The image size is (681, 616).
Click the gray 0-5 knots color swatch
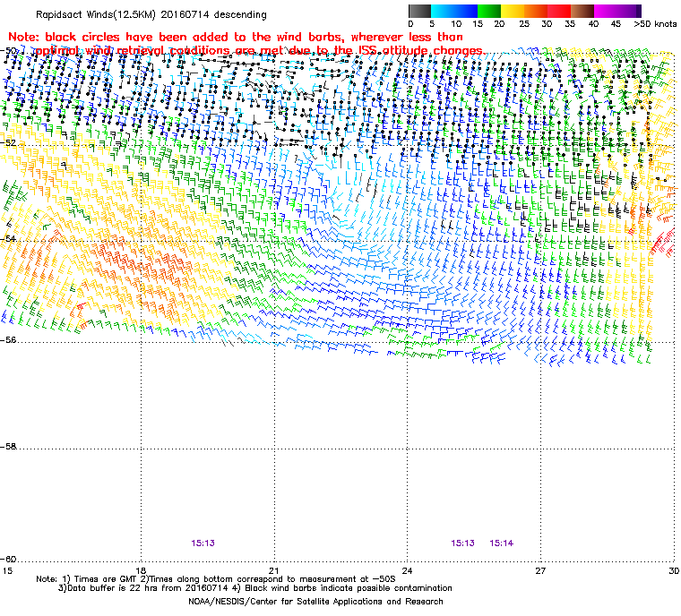(419, 11)
